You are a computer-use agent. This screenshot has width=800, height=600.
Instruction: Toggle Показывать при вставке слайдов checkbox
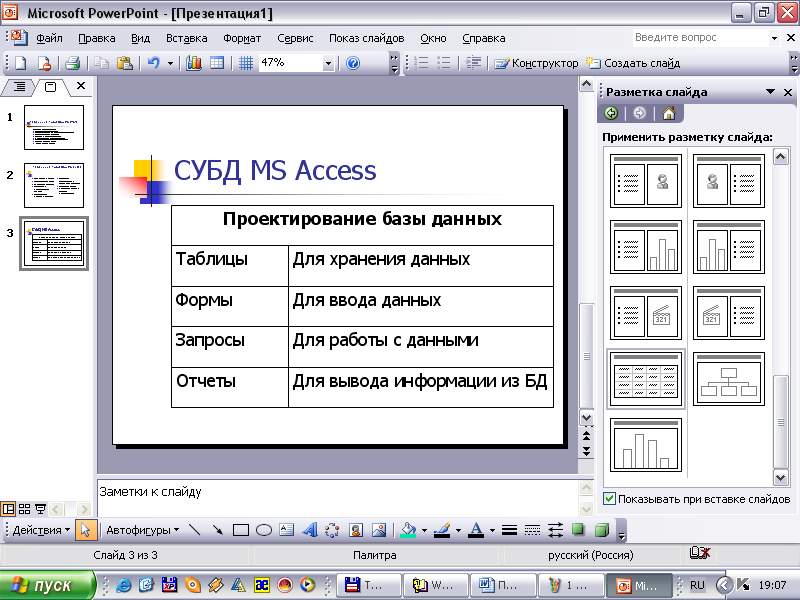(609, 498)
